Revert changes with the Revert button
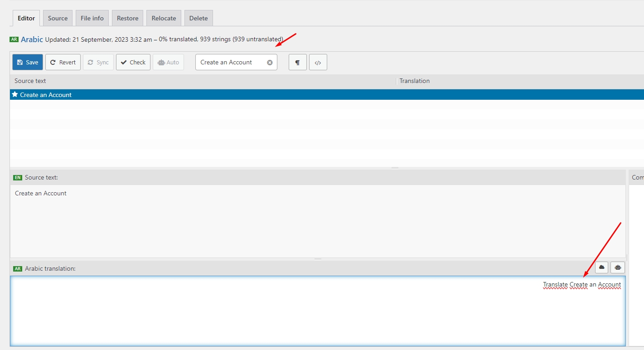Viewport: 644px width, 350px height. 63,63
